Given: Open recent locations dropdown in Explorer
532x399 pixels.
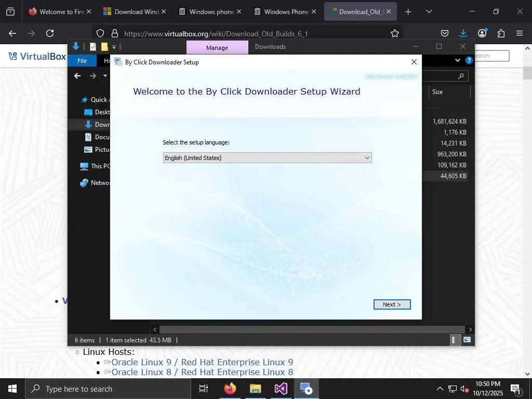Looking at the screenshot, I should coord(105,76).
